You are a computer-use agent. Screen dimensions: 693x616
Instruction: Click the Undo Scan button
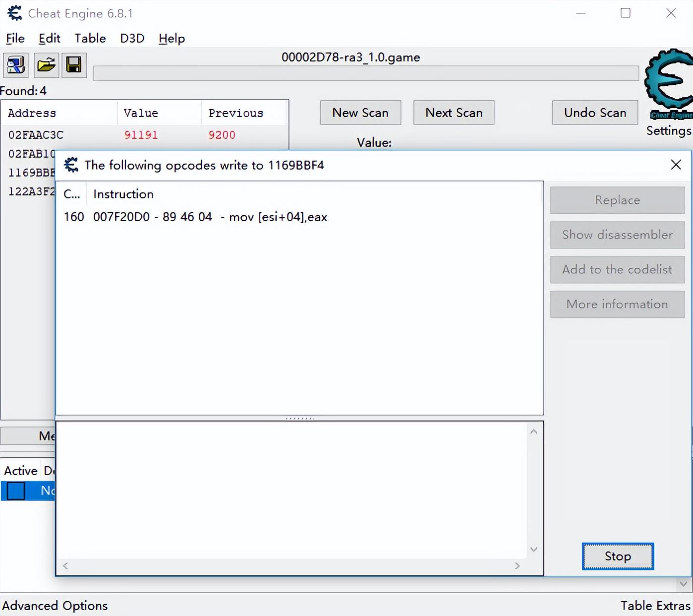[595, 113]
